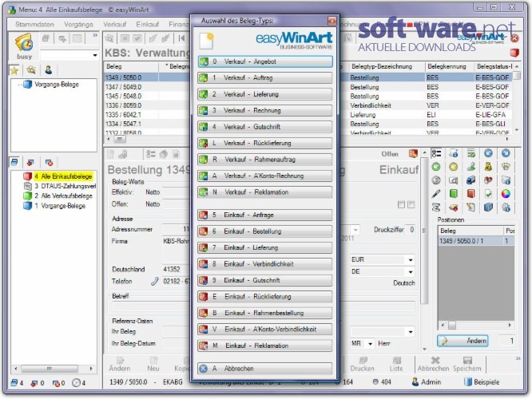
Task: Click the list-view options icon in the tool grid
Action: [x=436, y=153]
